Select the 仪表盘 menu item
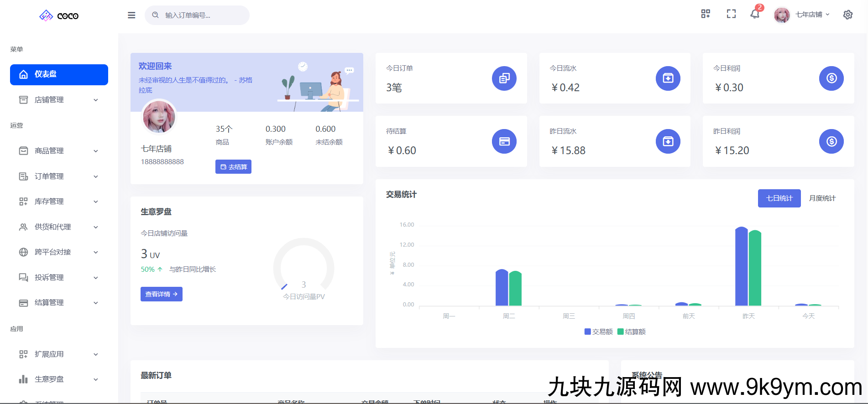Viewport: 868px width, 404px height. coord(59,75)
